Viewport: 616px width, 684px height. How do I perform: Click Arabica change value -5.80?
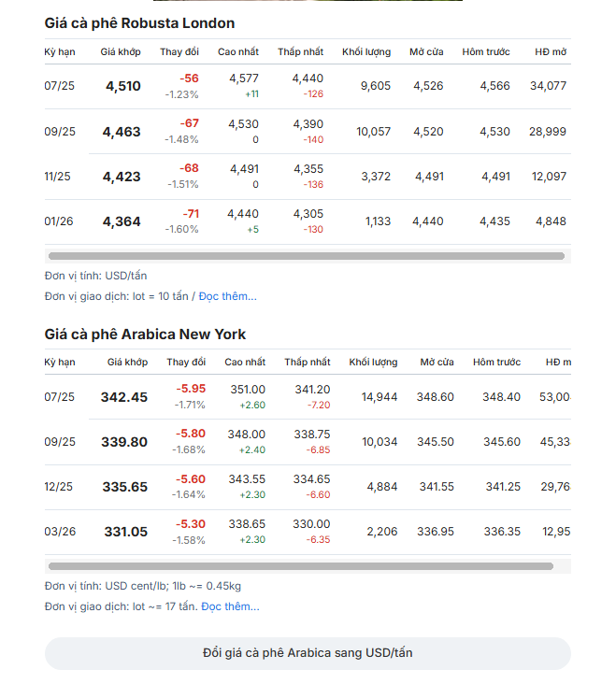[x=191, y=434]
